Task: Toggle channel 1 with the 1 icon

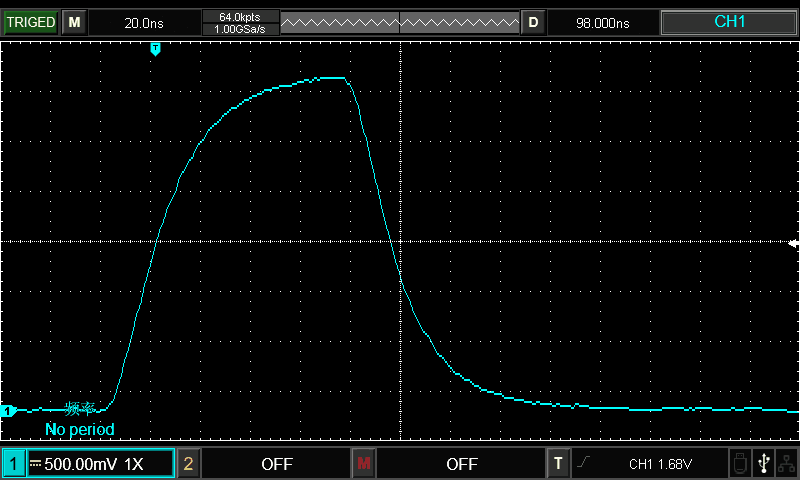Action: click(13, 464)
